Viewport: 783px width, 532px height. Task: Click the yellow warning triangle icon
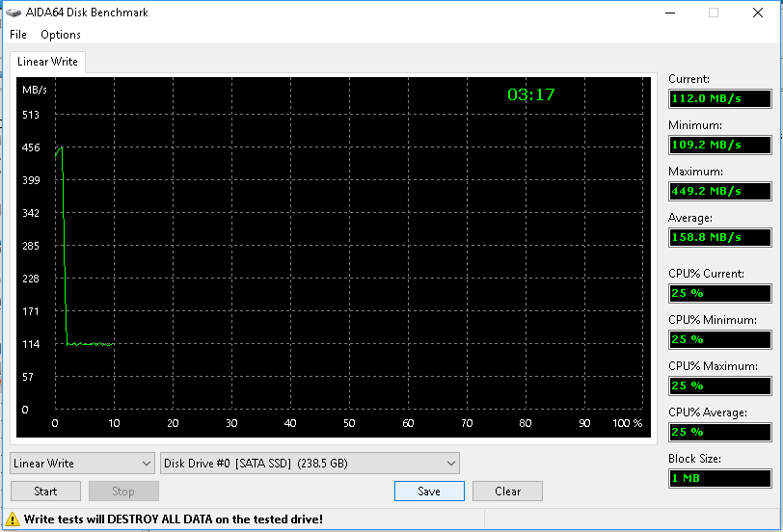12,519
